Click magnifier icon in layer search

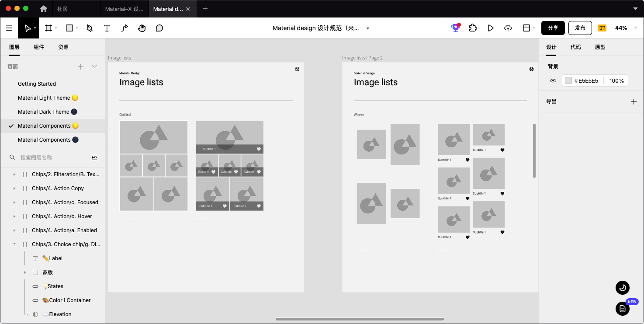[x=12, y=157]
